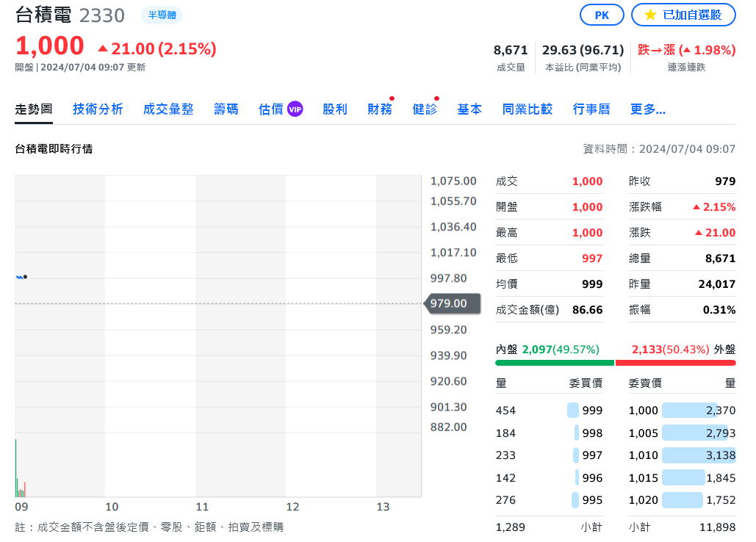
Task: Click the 10 o'clock time axis label
Action: 112,507
